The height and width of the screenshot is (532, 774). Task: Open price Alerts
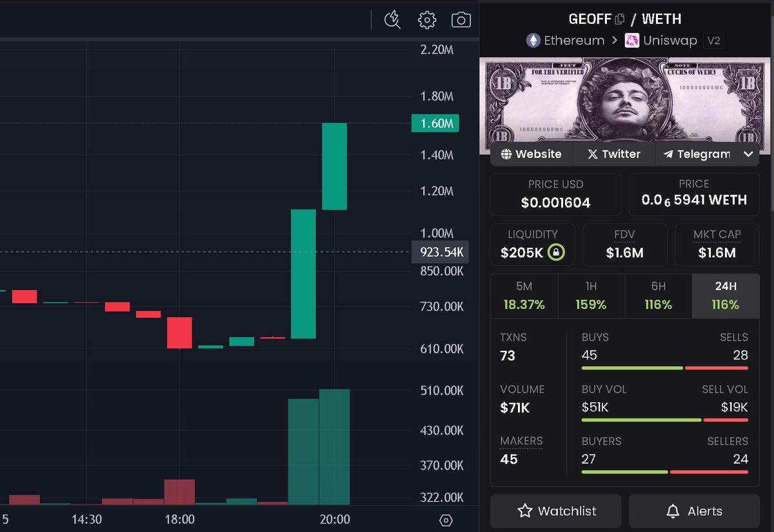coord(694,511)
